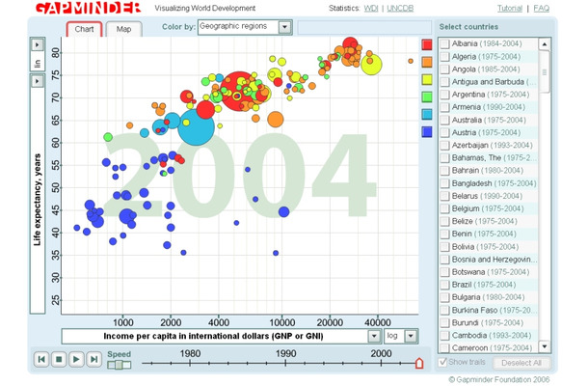Select the yellow region color swatch
588x386 pixels.
(427, 79)
